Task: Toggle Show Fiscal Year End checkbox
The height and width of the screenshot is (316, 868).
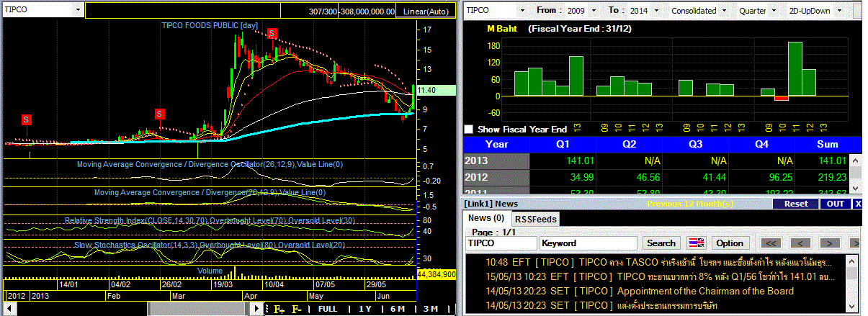Action: [x=469, y=130]
